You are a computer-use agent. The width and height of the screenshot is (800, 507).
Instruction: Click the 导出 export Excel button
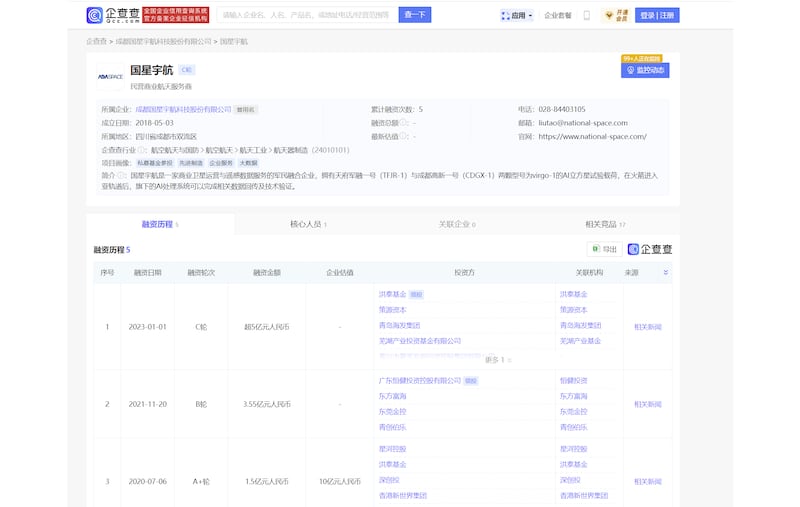604,249
